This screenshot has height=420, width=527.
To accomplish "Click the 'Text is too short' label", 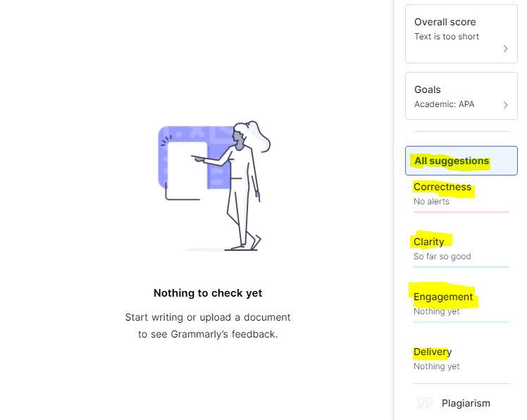I will pyautogui.click(x=447, y=37).
